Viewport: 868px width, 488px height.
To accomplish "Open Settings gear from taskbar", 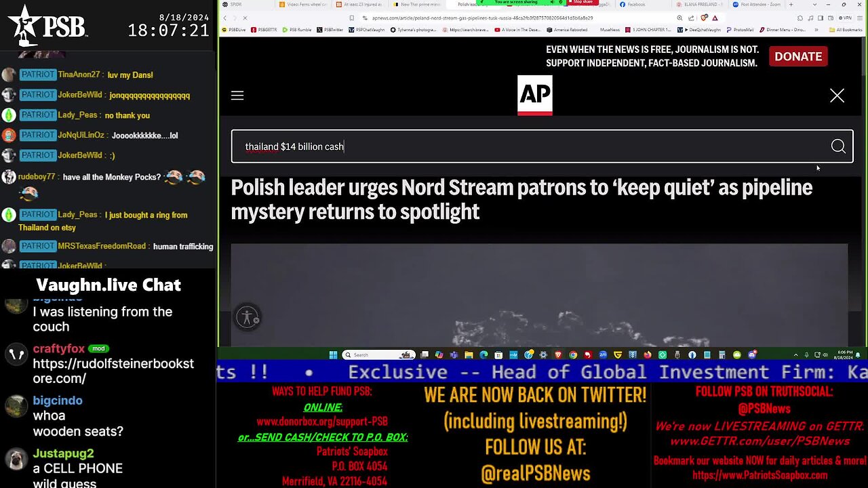I will coord(543,354).
